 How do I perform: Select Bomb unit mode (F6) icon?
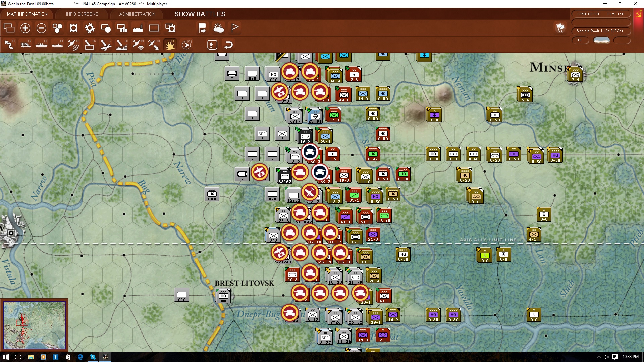(90, 45)
